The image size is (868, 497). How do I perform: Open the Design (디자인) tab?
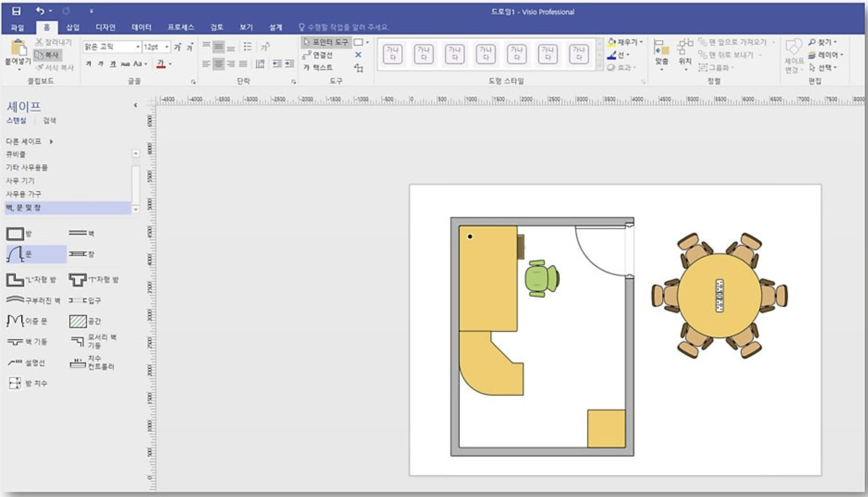coord(105,27)
